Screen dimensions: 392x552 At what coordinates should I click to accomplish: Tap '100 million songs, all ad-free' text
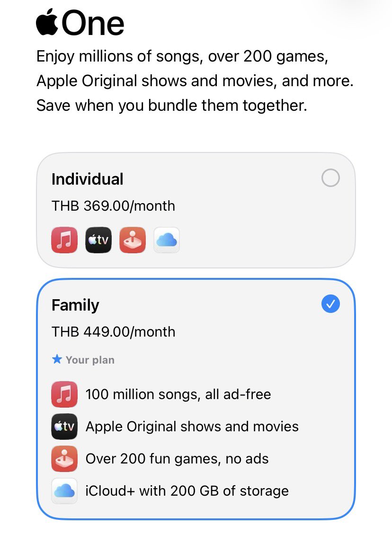pyautogui.click(x=178, y=394)
